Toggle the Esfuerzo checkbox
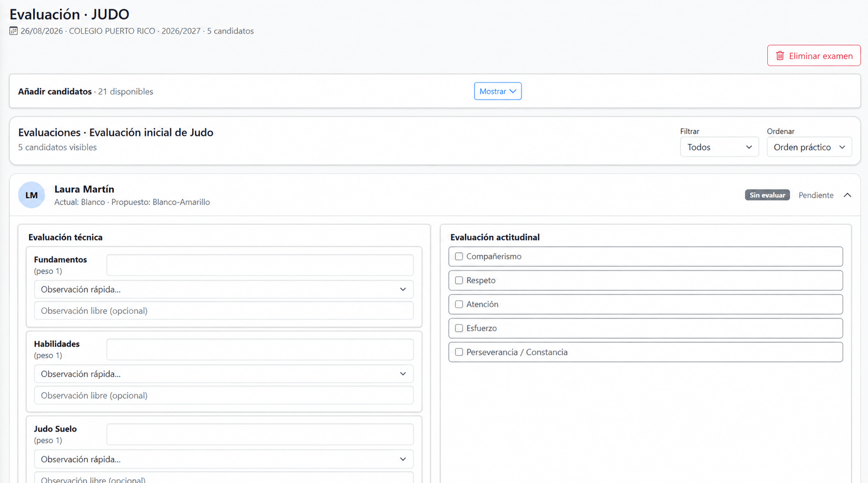Image resolution: width=868 pixels, height=483 pixels. click(x=459, y=328)
